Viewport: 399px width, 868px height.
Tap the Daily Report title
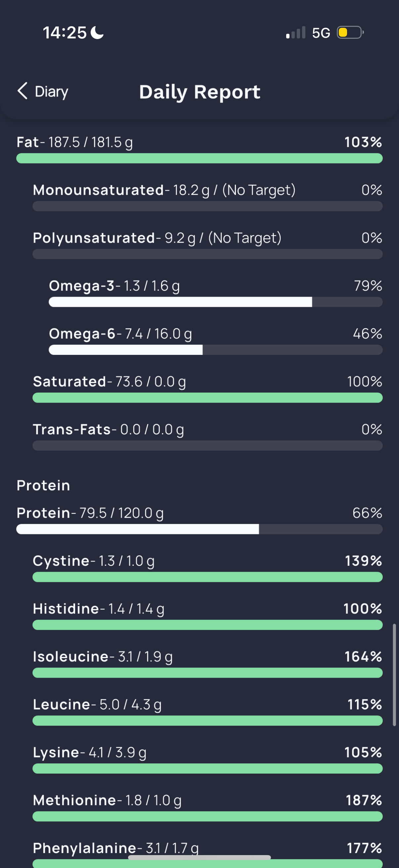[x=200, y=92]
